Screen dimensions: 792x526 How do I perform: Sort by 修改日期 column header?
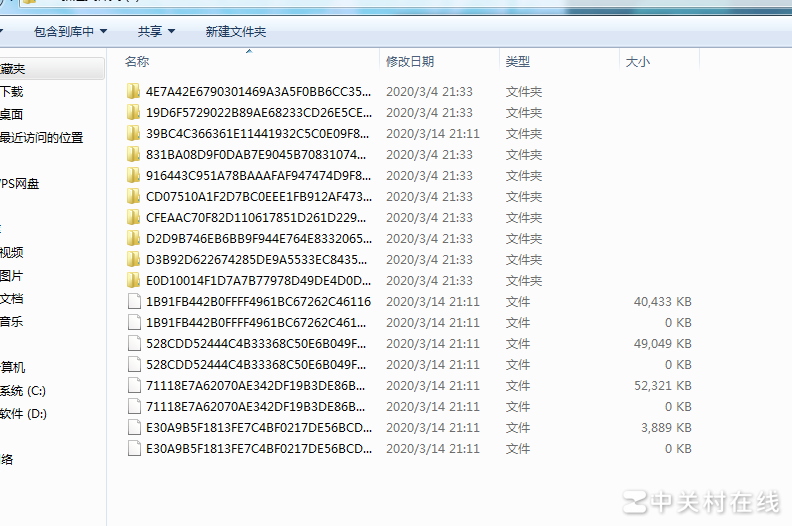(x=410, y=62)
